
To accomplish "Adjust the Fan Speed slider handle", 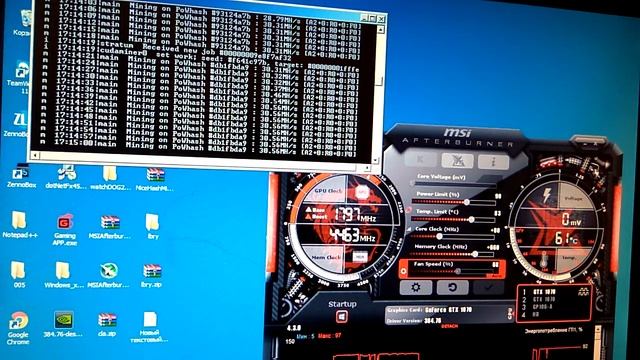I will (x=458, y=271).
